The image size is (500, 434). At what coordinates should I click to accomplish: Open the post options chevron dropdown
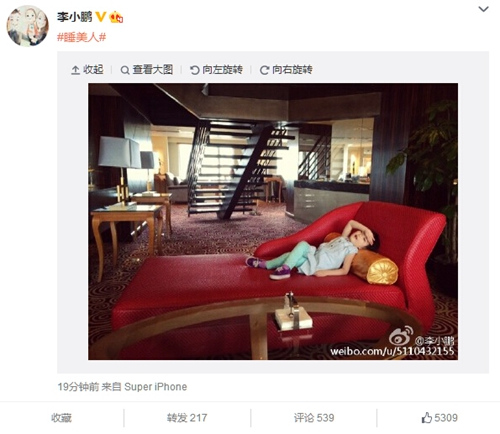483,9
